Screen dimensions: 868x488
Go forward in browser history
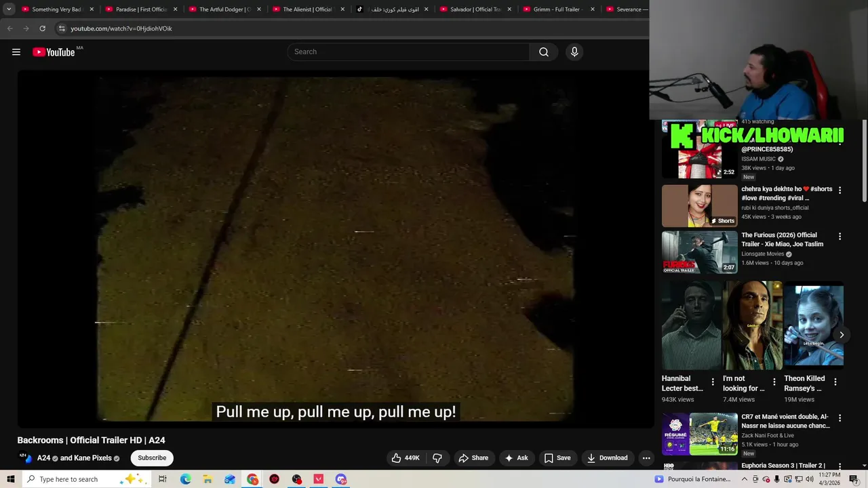click(x=26, y=28)
